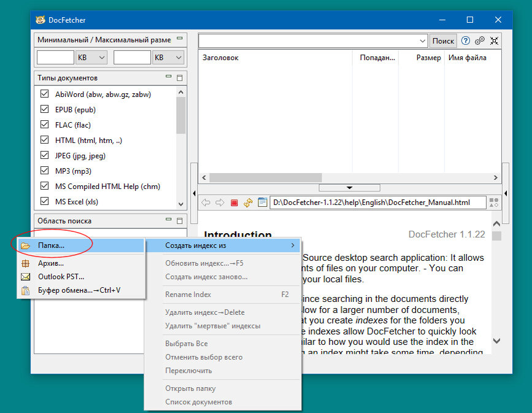The height and width of the screenshot is (413, 532).
Task: Select the Outlook PST... menu entry
Action: pyautogui.click(x=82, y=277)
